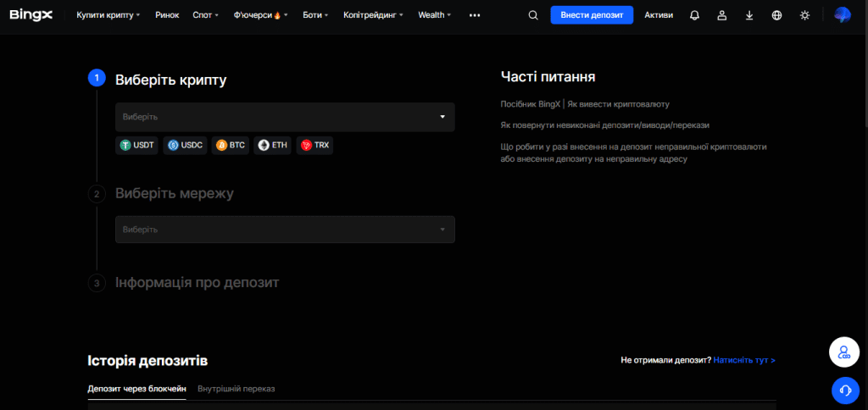This screenshot has height=410, width=868.
Task: Open the Натисніть тут link
Action: (744, 360)
